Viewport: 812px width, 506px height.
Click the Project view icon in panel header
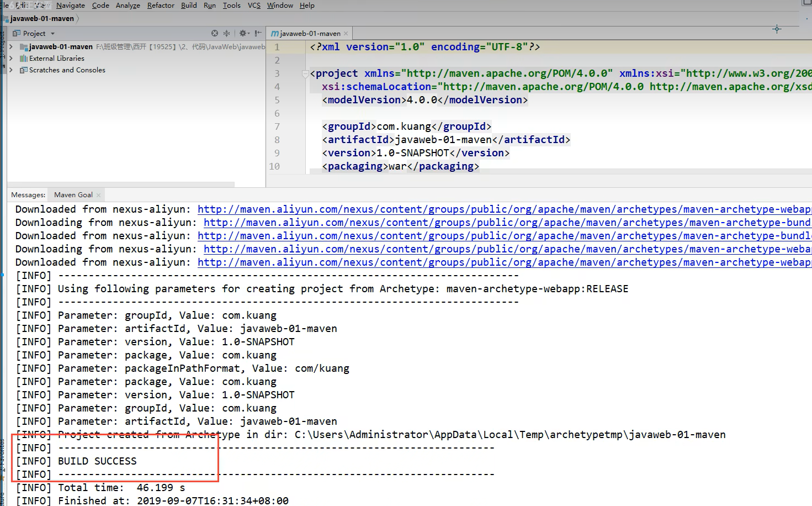[x=17, y=34]
